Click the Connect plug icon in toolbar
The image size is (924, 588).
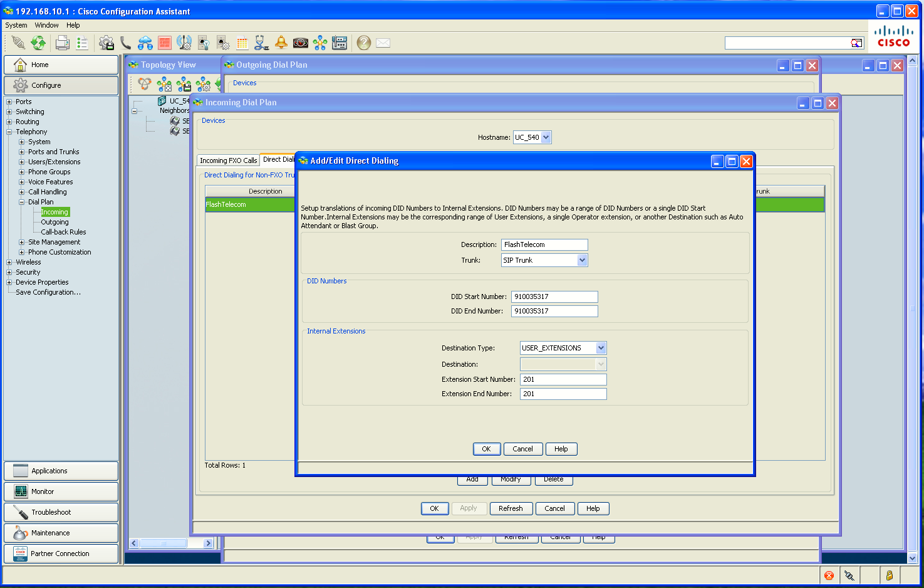click(x=19, y=43)
